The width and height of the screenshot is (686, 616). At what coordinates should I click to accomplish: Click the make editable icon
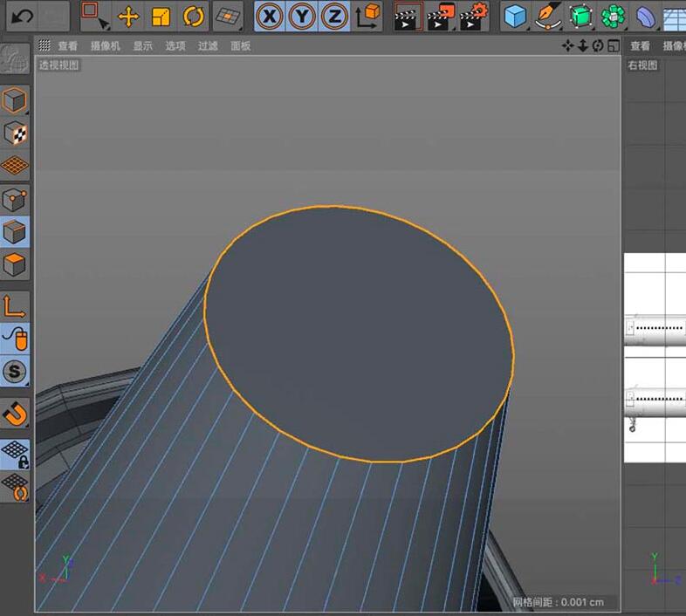(x=15, y=58)
